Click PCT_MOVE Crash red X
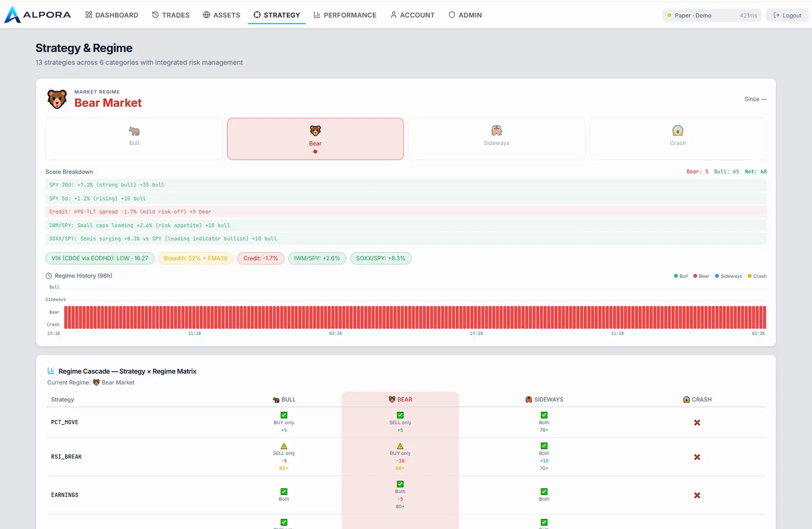The width and height of the screenshot is (812, 529). [697, 422]
